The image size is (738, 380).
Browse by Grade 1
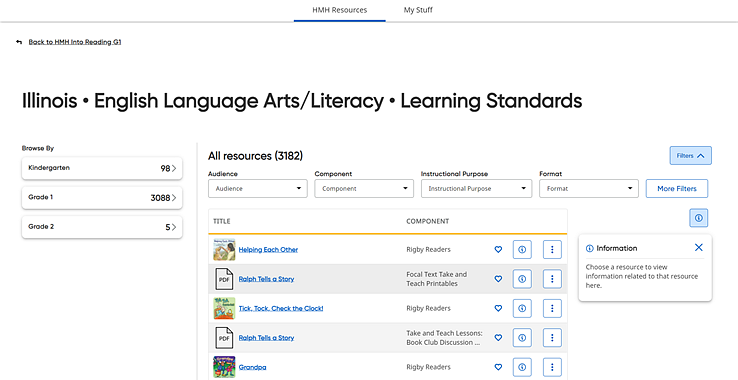click(102, 198)
